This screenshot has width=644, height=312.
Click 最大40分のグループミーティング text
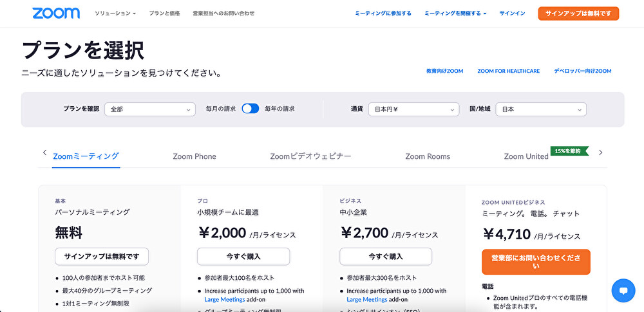tap(107, 291)
